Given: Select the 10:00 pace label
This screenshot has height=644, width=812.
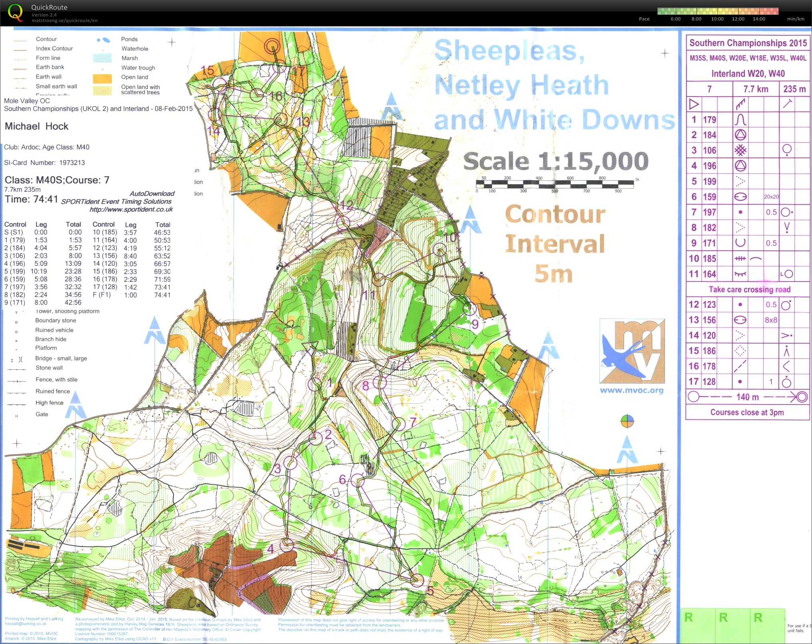Looking at the screenshot, I should [717, 19].
